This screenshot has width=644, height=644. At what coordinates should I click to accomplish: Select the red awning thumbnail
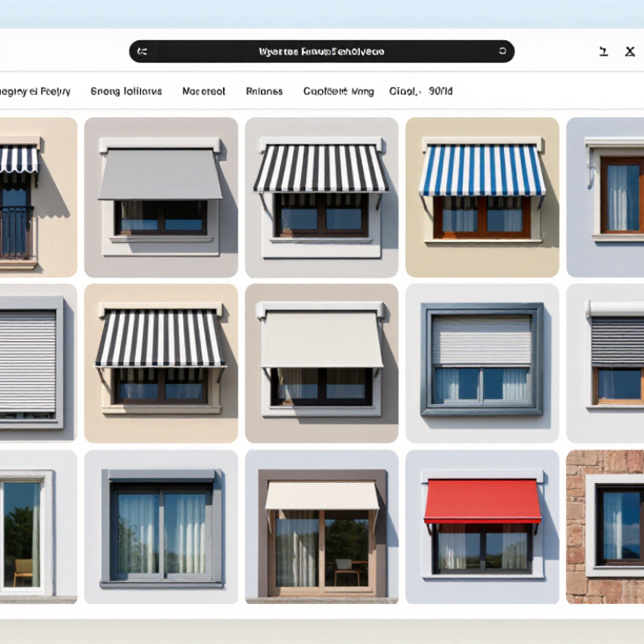[x=482, y=527]
